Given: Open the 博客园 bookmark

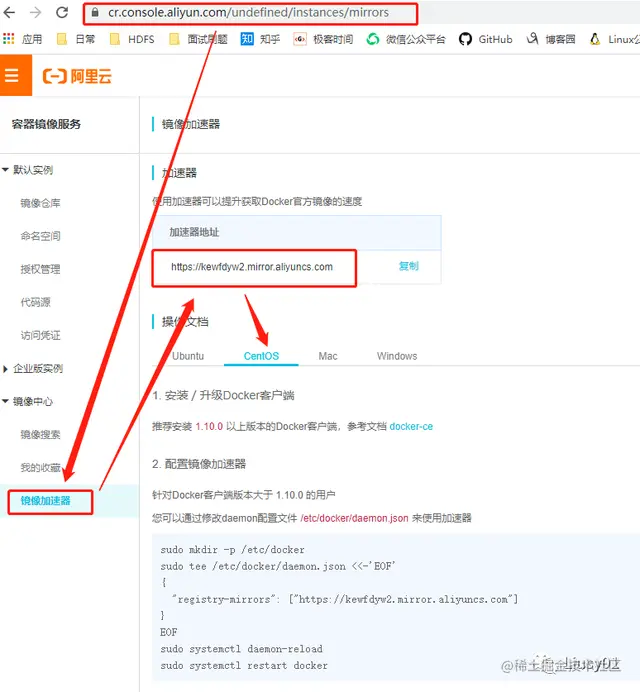Looking at the screenshot, I should [551, 39].
